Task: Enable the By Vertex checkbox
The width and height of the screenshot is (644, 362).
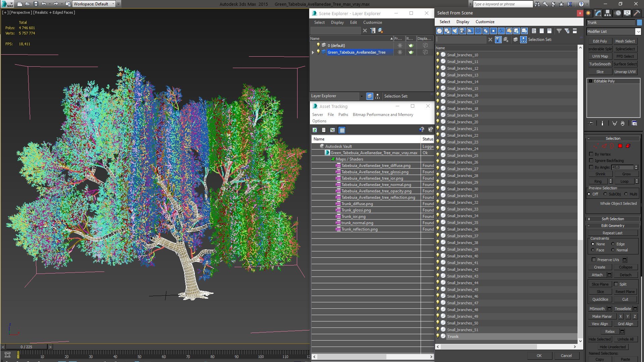Action: coord(591,154)
